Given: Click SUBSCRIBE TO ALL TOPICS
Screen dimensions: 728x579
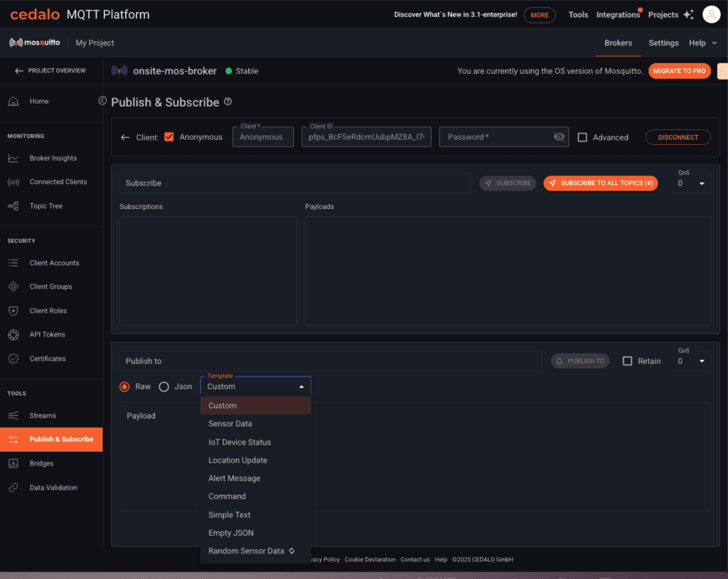Looking at the screenshot, I should 601,183.
